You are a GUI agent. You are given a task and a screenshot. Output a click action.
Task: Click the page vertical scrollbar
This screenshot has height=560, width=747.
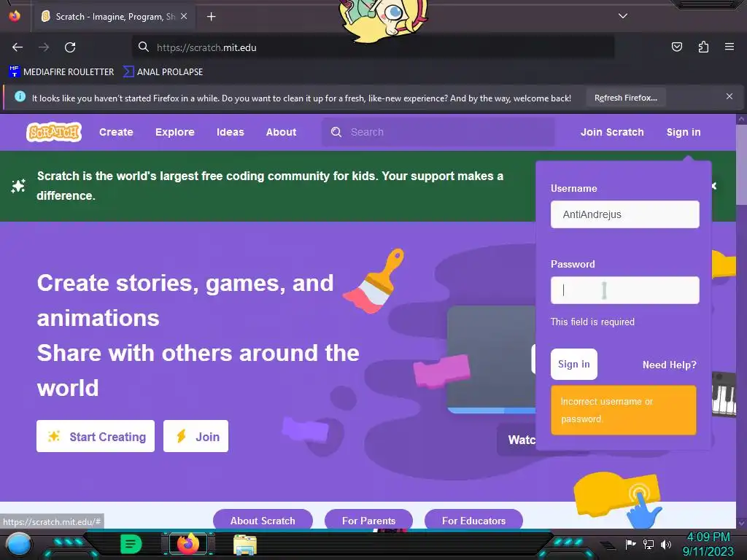(x=741, y=165)
